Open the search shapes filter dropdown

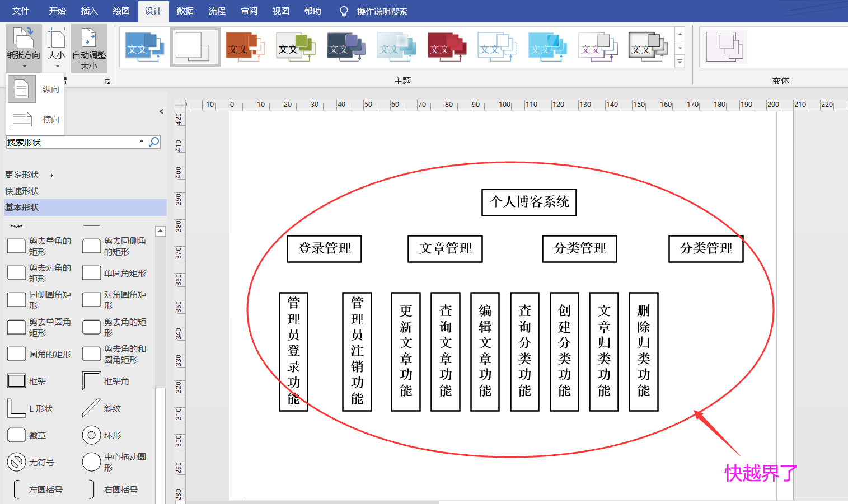142,142
